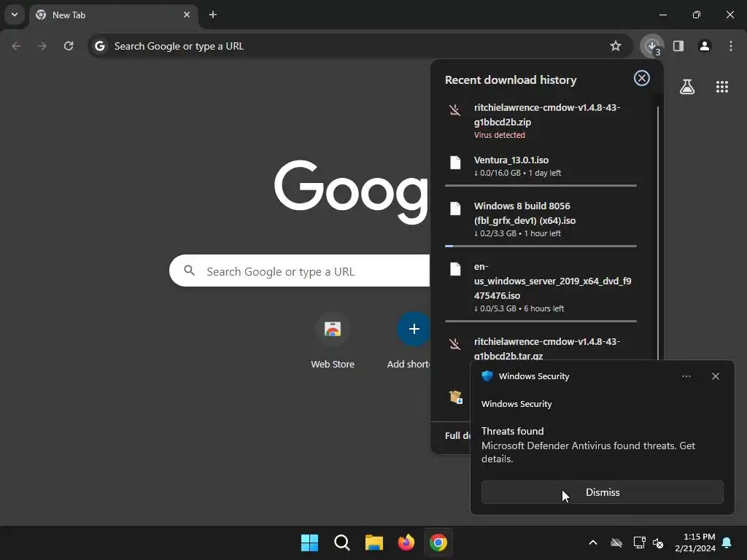747x560 pixels.
Task: Click the Chrome taskbar icon
Action: 438,542
